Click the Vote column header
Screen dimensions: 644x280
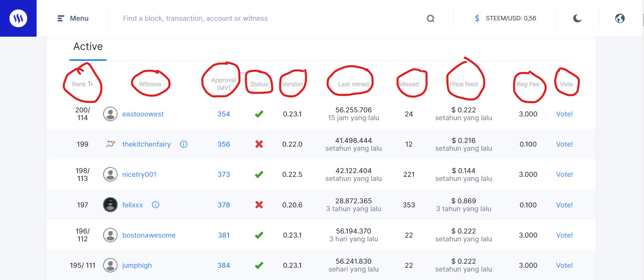(x=566, y=84)
